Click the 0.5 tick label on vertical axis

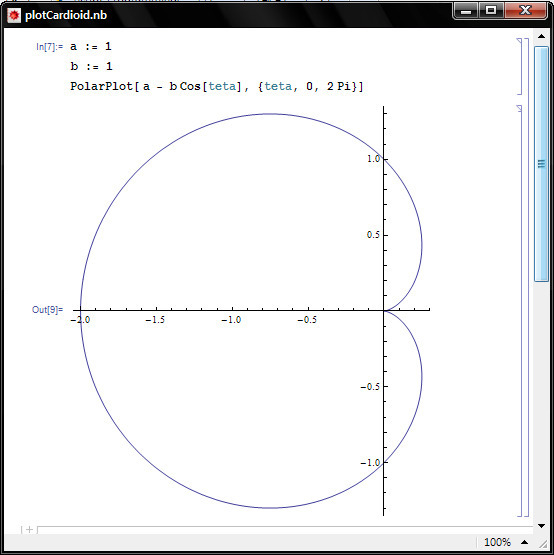[x=373, y=235]
